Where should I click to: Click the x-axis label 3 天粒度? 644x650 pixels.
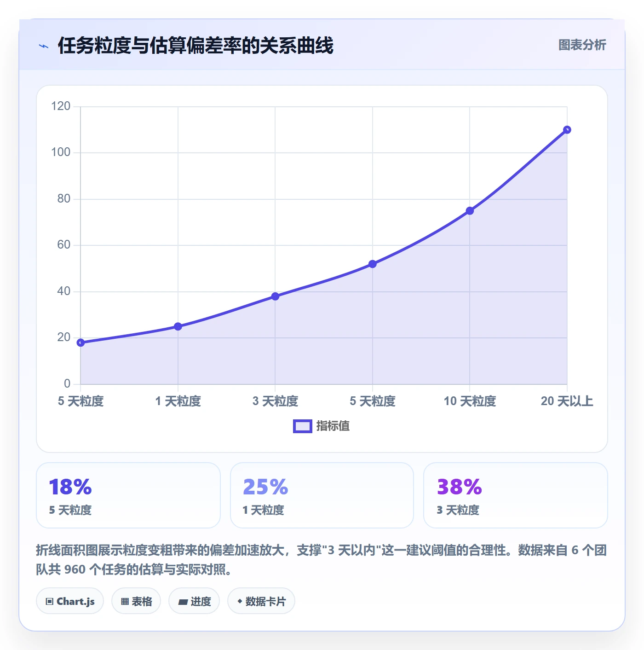click(275, 401)
